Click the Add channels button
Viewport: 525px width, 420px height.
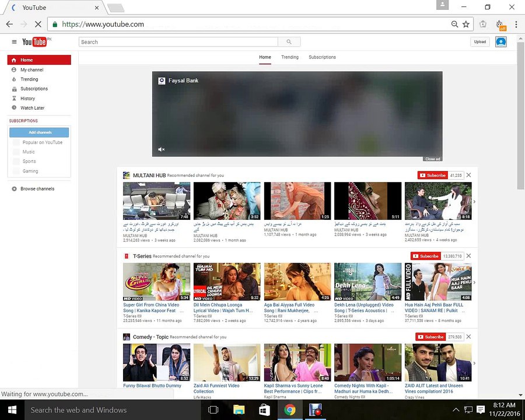39,132
